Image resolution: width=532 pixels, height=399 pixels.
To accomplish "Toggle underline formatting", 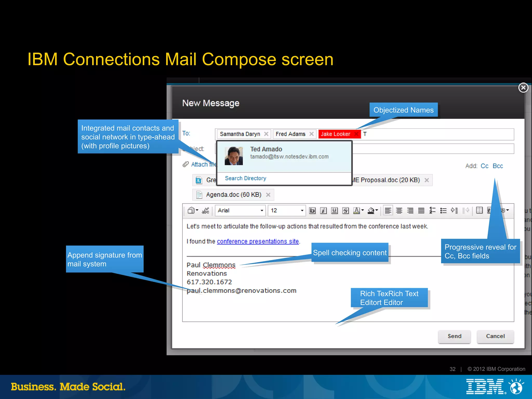I will (335, 211).
